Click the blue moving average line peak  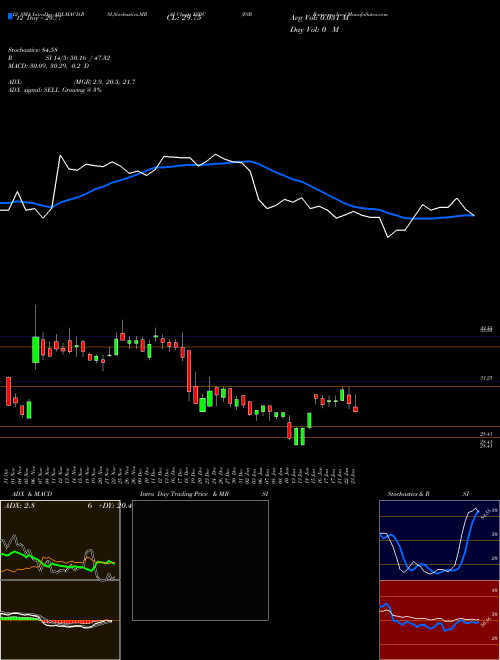point(250,161)
